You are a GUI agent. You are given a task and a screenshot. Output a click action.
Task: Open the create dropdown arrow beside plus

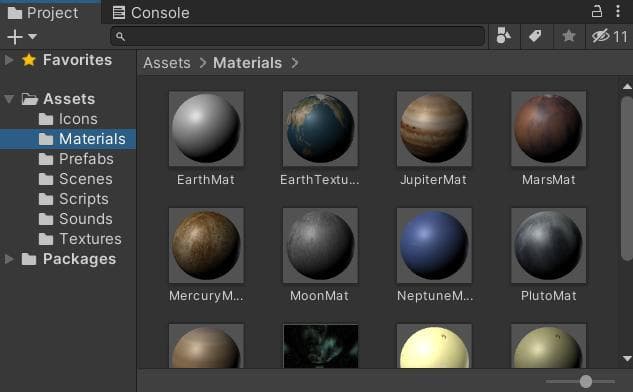pos(33,37)
